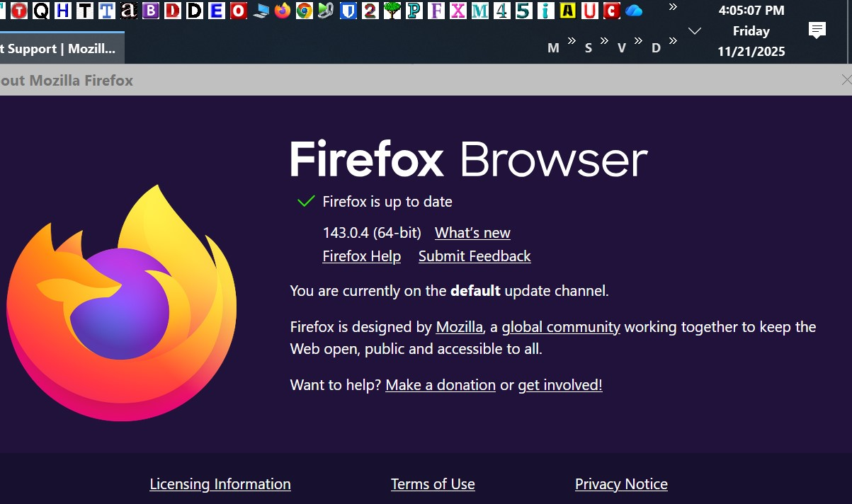Click the V toolbar label
The height and width of the screenshot is (504, 852).
click(622, 48)
